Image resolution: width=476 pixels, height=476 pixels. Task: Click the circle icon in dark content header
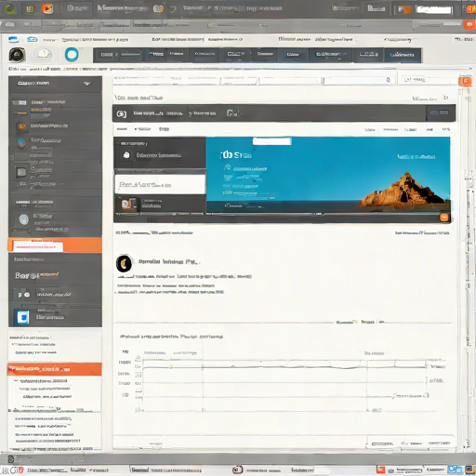(121, 114)
